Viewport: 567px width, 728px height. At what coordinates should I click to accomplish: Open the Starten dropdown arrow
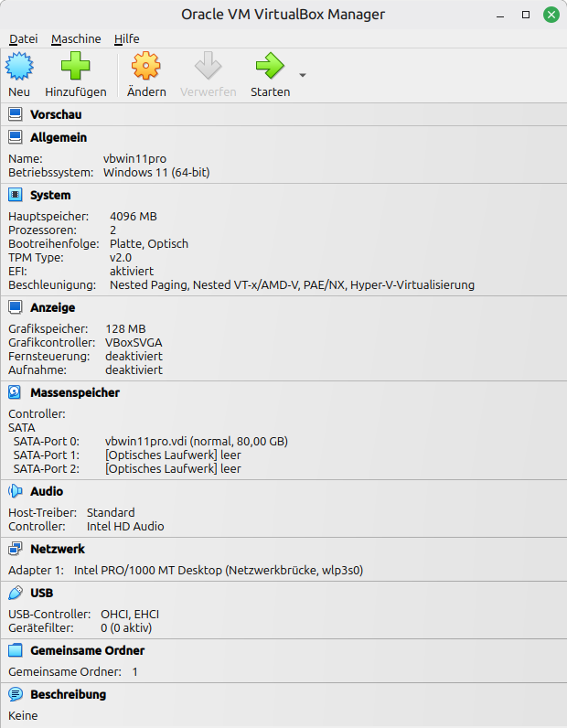(x=303, y=75)
